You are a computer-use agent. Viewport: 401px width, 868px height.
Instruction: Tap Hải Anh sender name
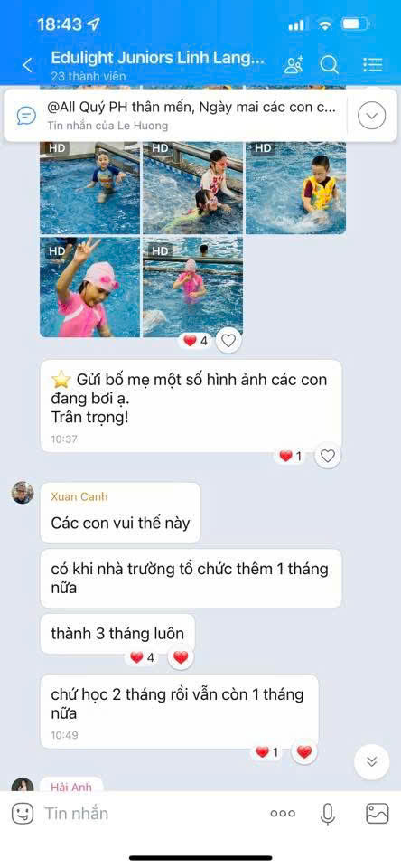(71, 787)
